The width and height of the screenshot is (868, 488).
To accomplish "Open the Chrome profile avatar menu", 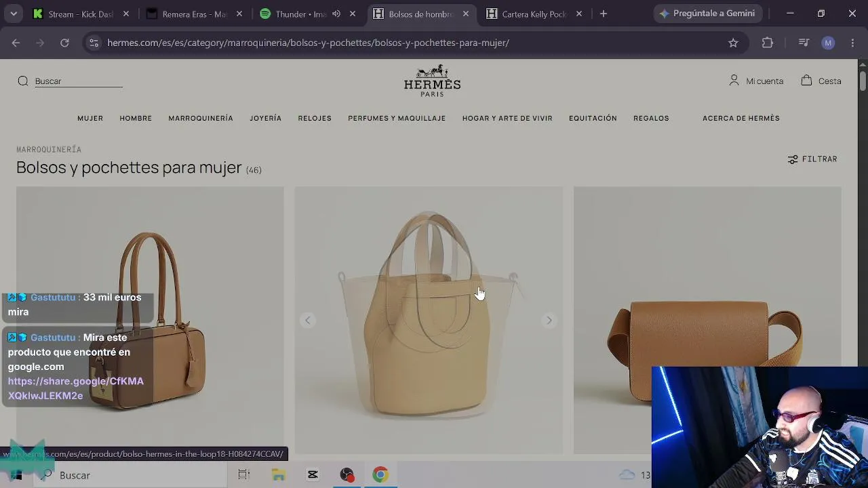I will (x=828, y=43).
